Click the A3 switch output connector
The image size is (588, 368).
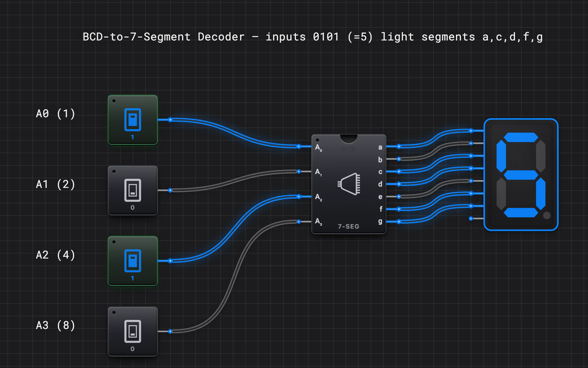170,331
